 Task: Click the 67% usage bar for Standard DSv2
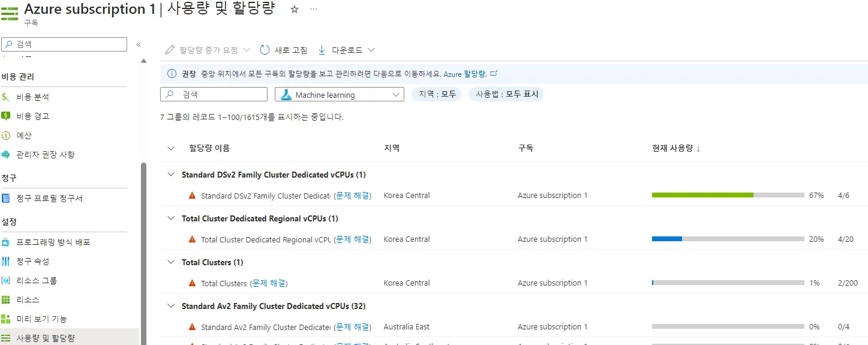tap(728, 195)
